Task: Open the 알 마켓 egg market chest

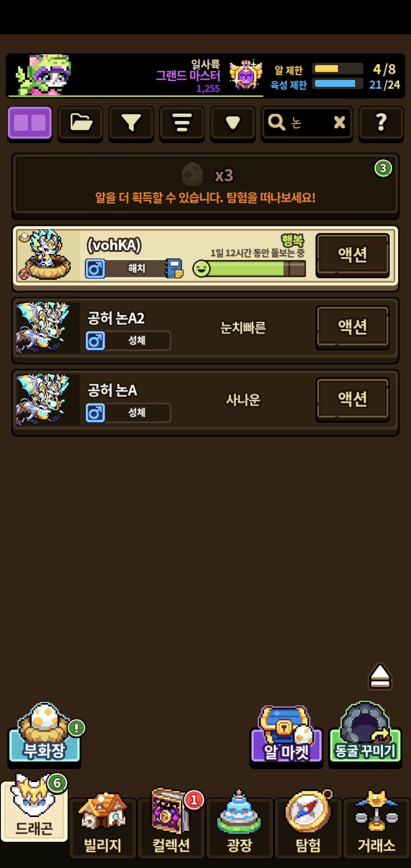Action: (286, 734)
